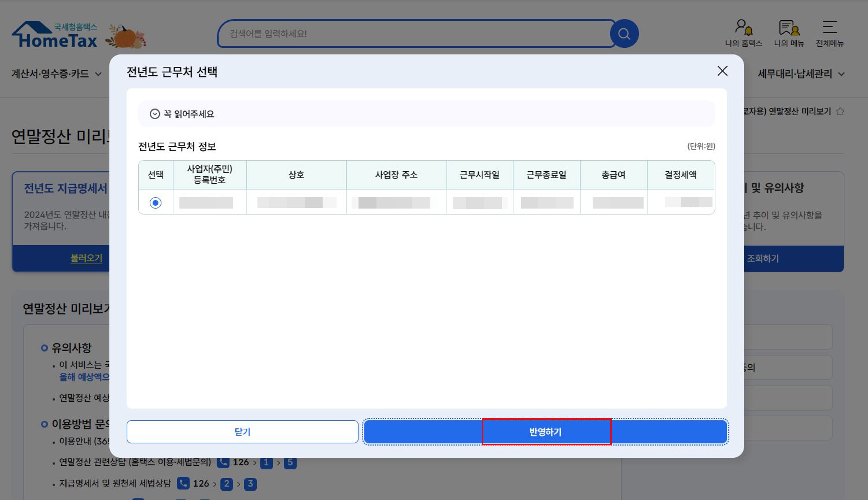Viewport: 868px width, 500px height.
Task: Close the 전년도 근무처 선택 dialog with X
Action: (x=722, y=71)
